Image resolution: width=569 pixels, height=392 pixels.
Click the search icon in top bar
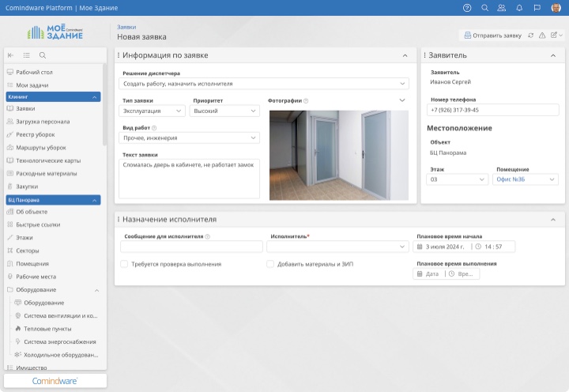click(484, 8)
